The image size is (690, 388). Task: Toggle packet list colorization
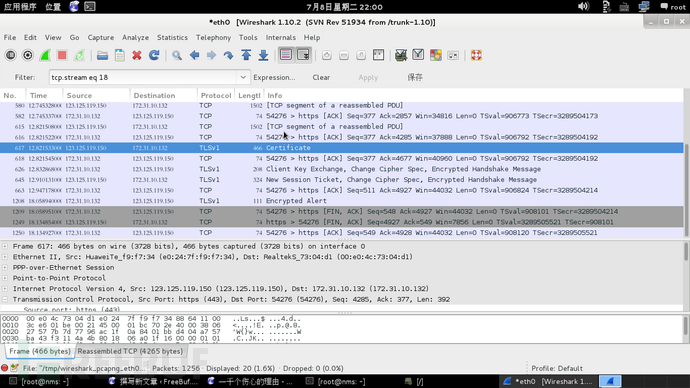[286, 55]
